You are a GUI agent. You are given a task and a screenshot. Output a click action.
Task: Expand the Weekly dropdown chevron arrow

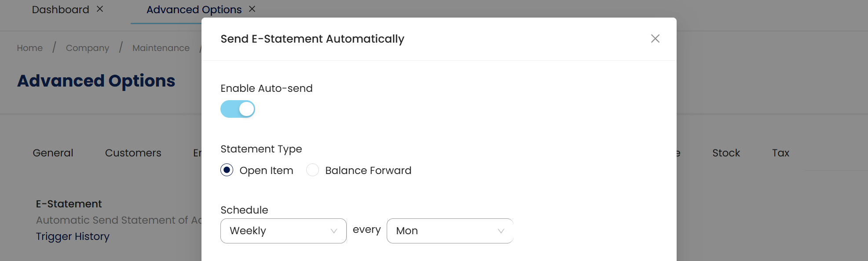coord(334,231)
